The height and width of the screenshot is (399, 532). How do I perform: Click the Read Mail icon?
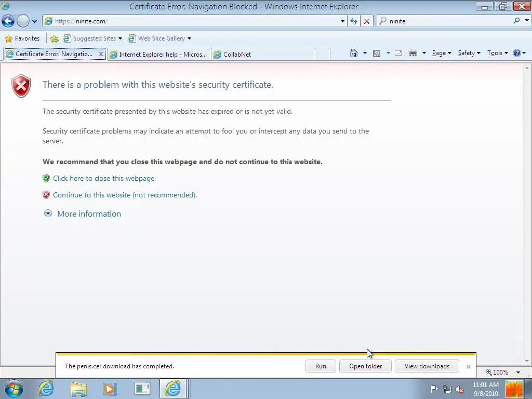[398, 53]
